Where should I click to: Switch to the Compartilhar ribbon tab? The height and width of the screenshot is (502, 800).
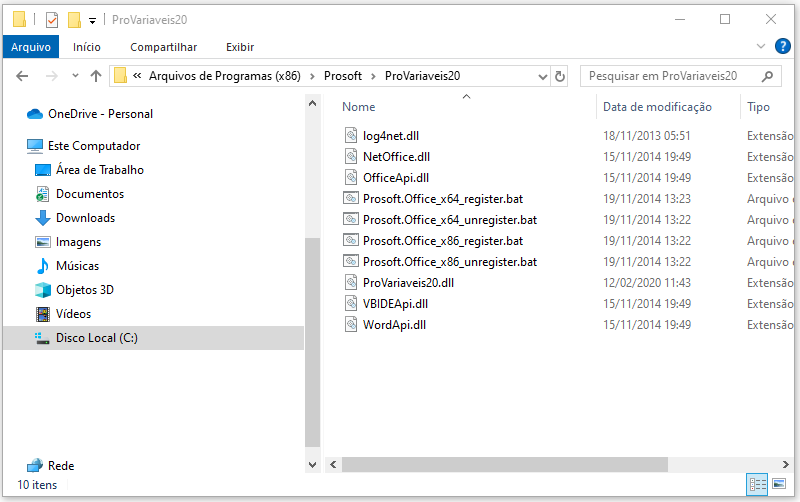(163, 47)
